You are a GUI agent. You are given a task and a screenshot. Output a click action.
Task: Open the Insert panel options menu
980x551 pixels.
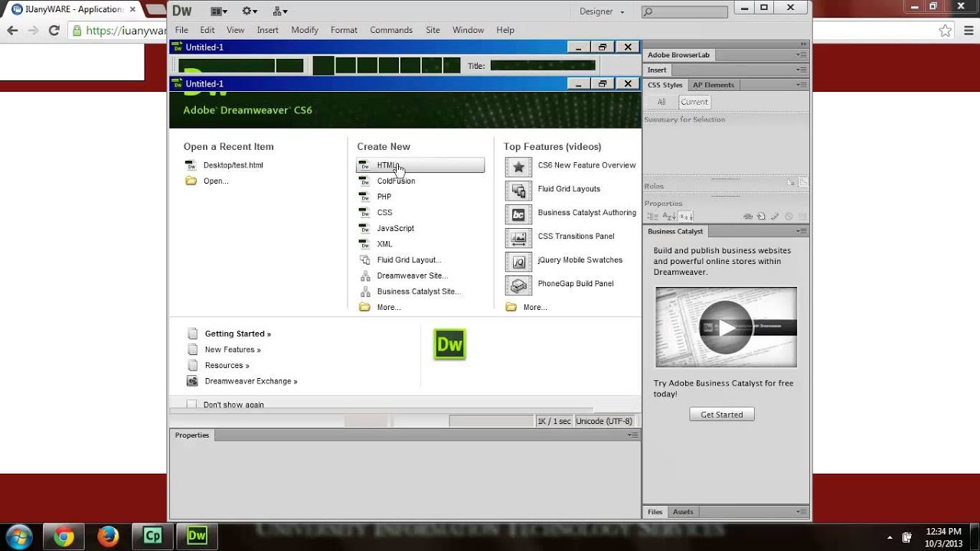(x=802, y=70)
